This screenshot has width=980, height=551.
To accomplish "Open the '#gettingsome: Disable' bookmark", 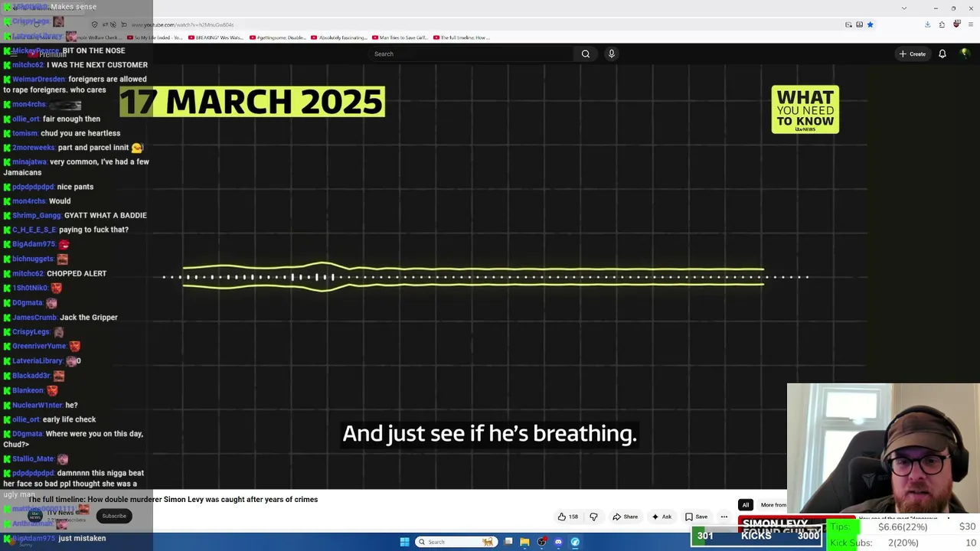I will point(278,37).
